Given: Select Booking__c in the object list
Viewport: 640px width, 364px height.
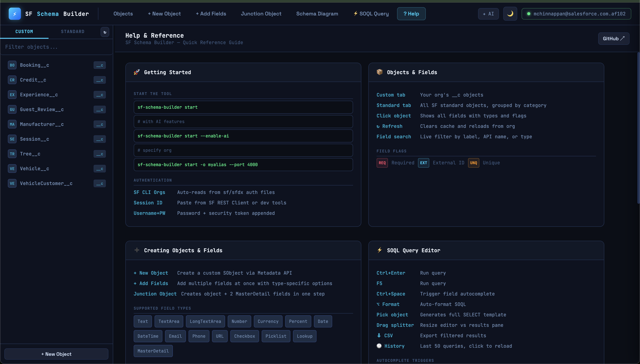Looking at the screenshot, I should pyautogui.click(x=57, y=65).
